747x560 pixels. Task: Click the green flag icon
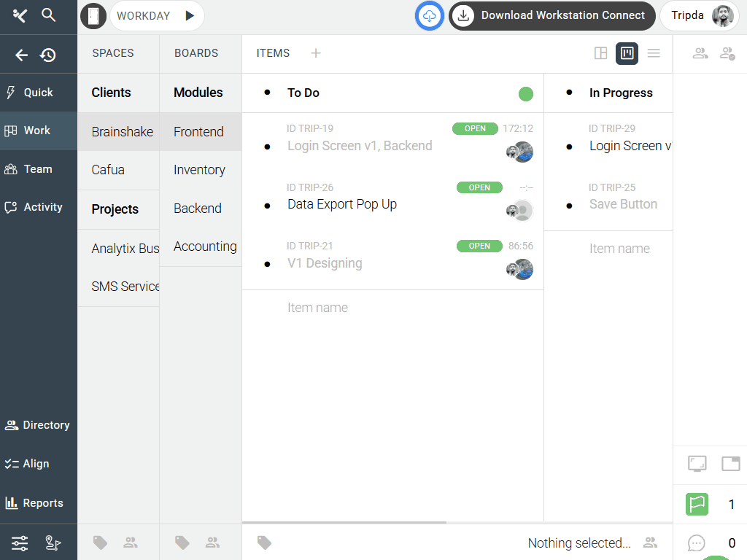(x=697, y=504)
